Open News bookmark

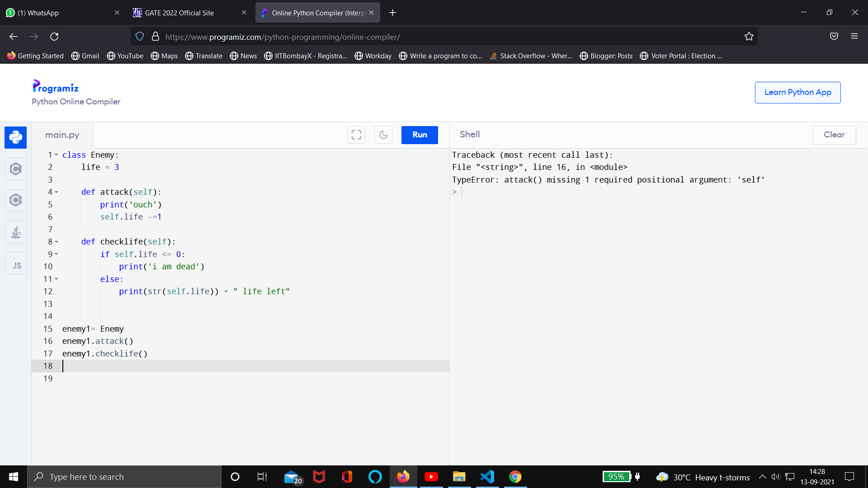pos(243,56)
